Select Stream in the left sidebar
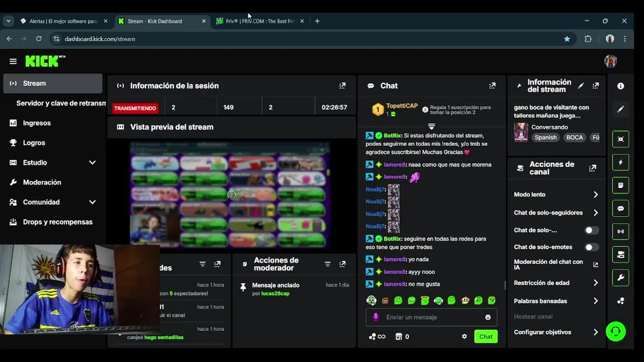The height and width of the screenshot is (362, 644). click(53, 83)
